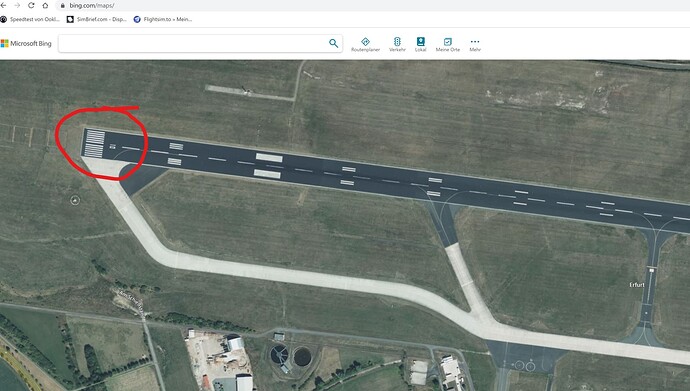Open Speedtest von Ookla bookmark
Image resolution: width=690 pixels, height=391 pixels.
30,19
